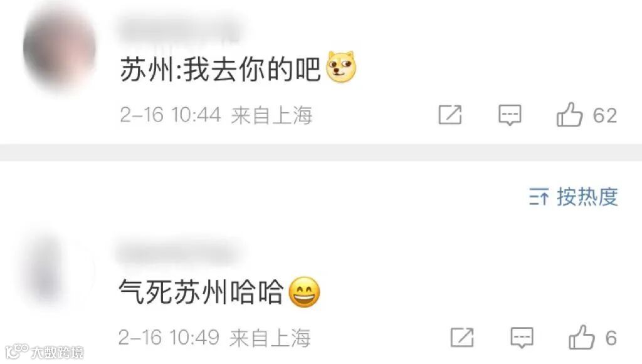Share the 气死苏州哈哈 comment
The height and width of the screenshot is (364, 642).
coord(462,338)
